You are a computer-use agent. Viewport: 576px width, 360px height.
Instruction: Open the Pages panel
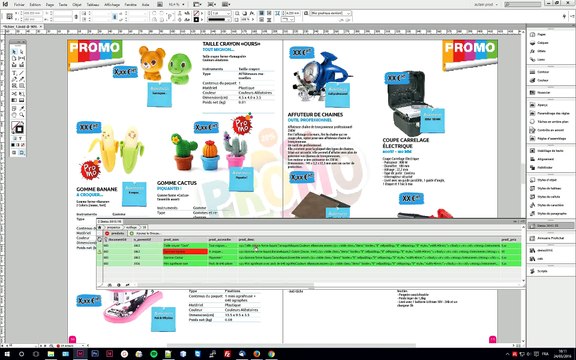(541, 34)
